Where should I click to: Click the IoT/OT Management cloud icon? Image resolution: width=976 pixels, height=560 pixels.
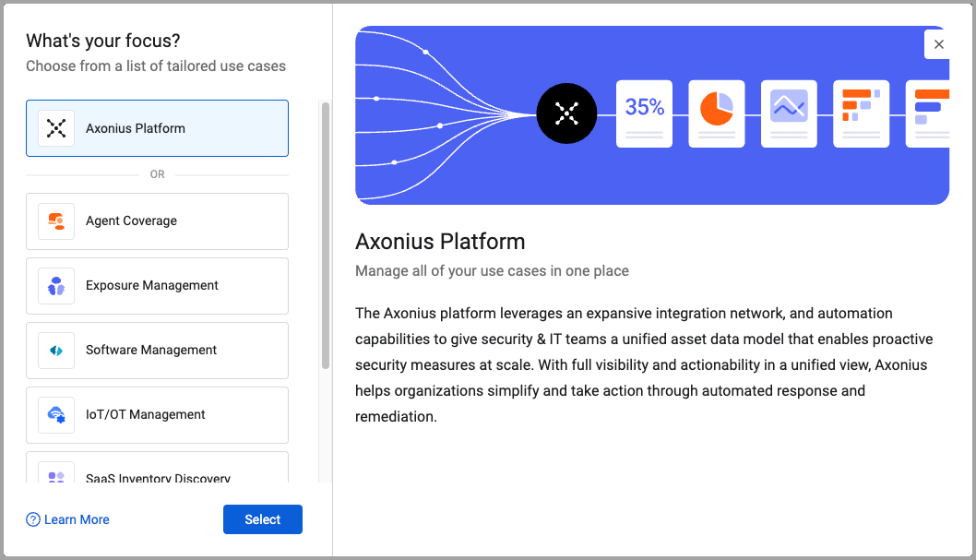[x=56, y=415]
